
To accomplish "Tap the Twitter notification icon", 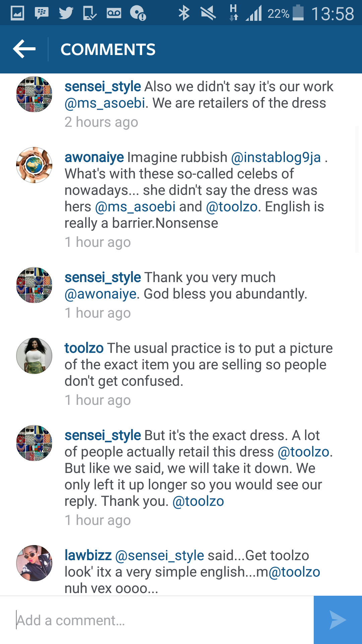I will click(x=66, y=13).
